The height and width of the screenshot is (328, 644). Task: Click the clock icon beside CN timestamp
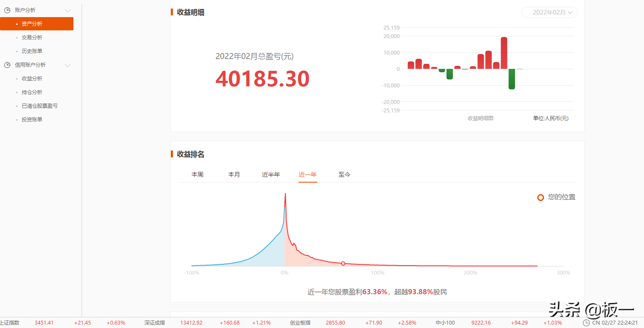point(587,323)
